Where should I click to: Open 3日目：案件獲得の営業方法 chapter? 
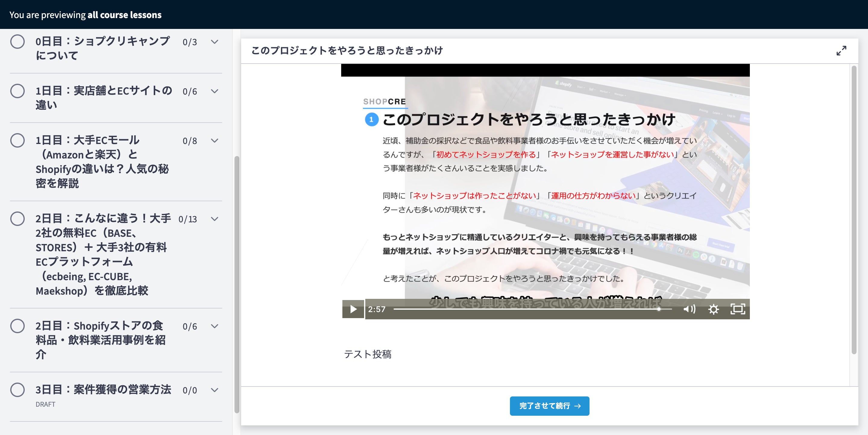[103, 390]
